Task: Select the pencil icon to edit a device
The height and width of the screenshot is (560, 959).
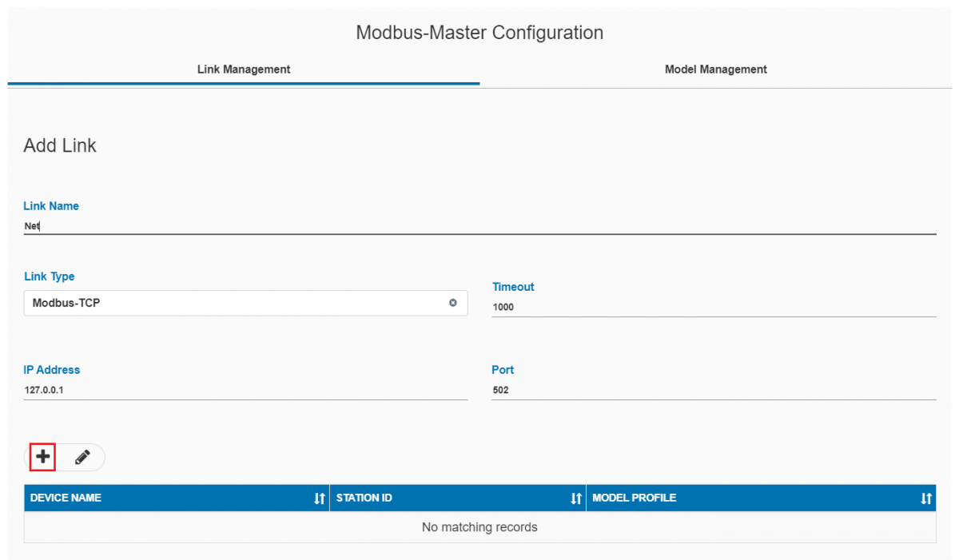Action: tap(81, 456)
